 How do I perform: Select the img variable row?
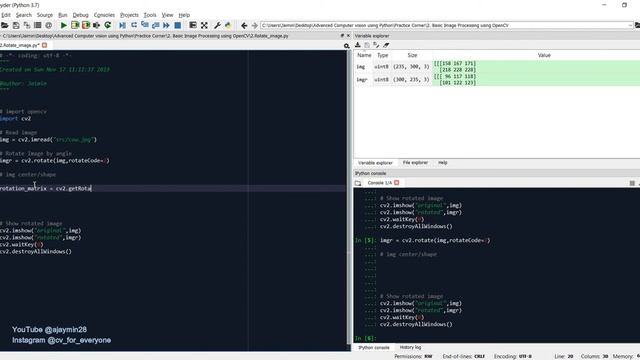coord(497,67)
